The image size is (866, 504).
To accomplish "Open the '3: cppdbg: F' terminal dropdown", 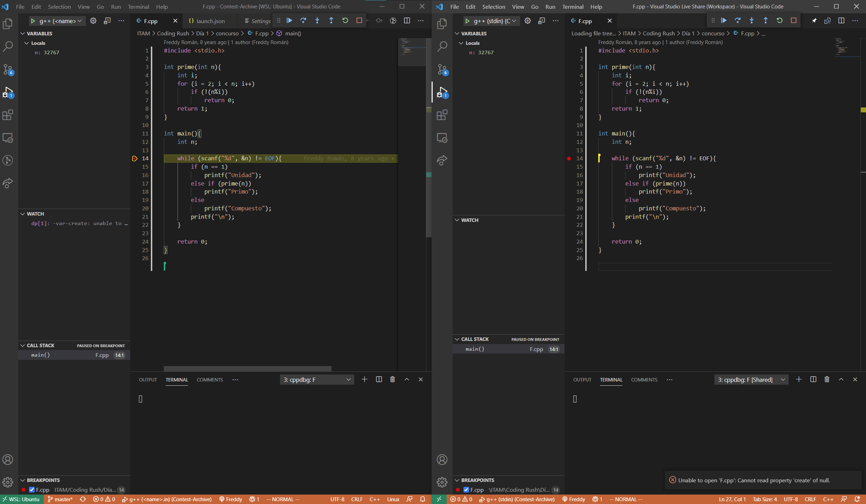I will click(x=316, y=379).
